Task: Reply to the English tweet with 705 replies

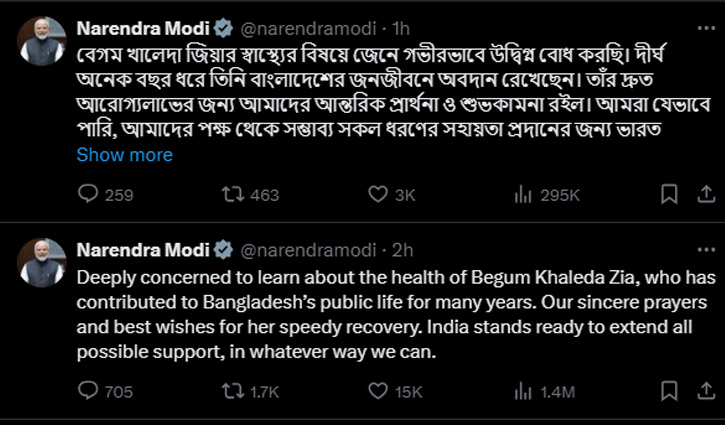Action: coord(88,392)
